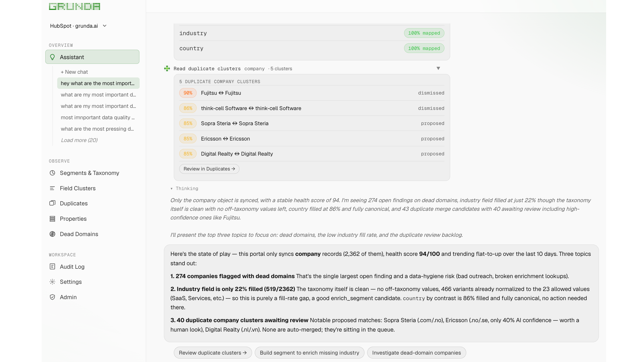Click the proposed status on Ericsson row
This screenshot has height=362, width=644.
[433, 139]
